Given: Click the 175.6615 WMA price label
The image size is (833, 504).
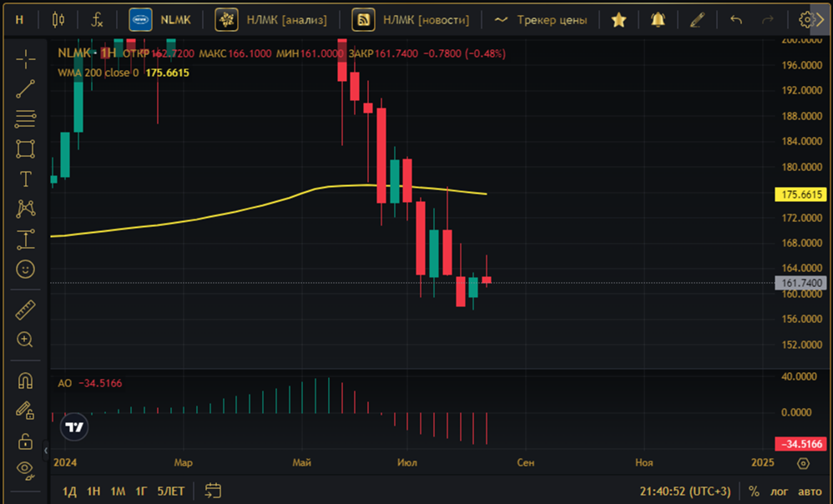Looking at the screenshot, I should coord(801,194).
